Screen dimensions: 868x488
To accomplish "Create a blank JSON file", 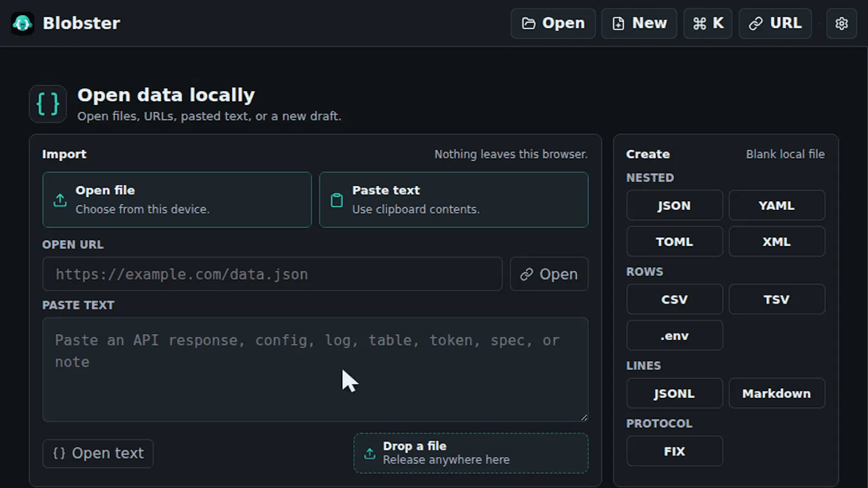I will pyautogui.click(x=674, y=206).
